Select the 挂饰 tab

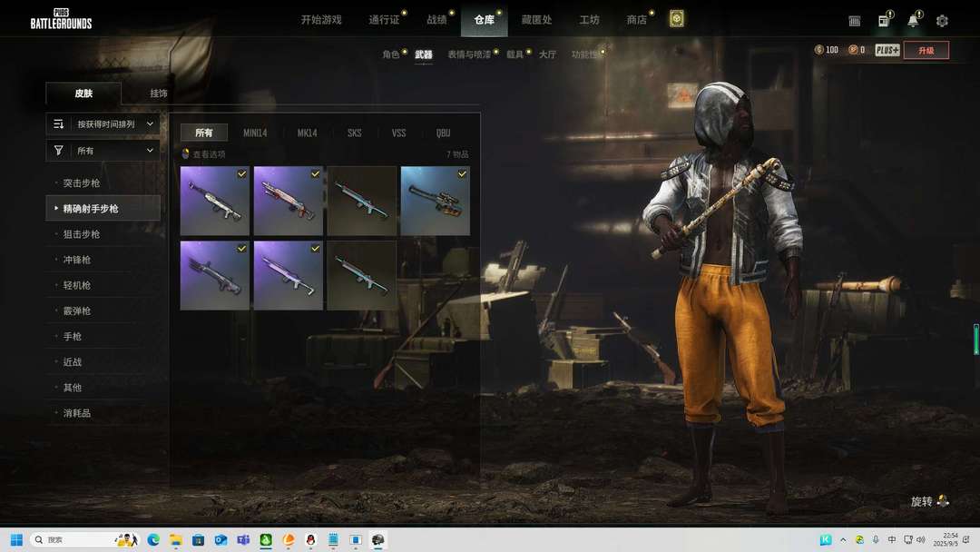tap(159, 94)
